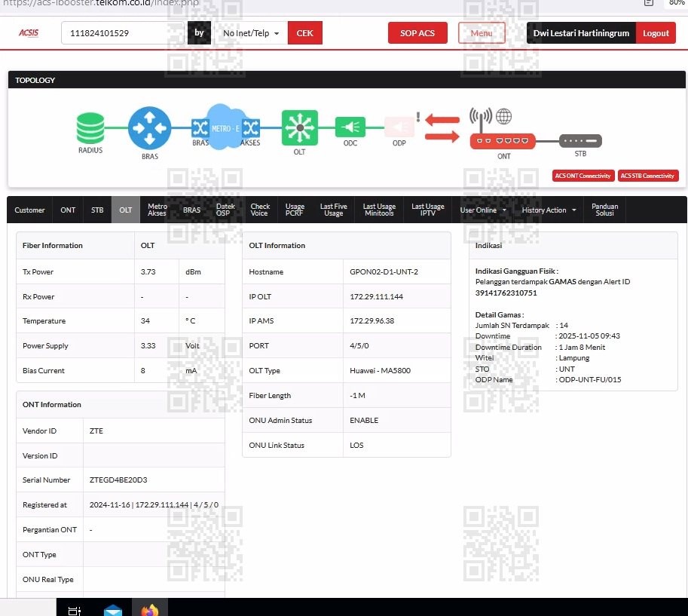Open the mail app in the taskbar
688x616 pixels.
pos(113,610)
